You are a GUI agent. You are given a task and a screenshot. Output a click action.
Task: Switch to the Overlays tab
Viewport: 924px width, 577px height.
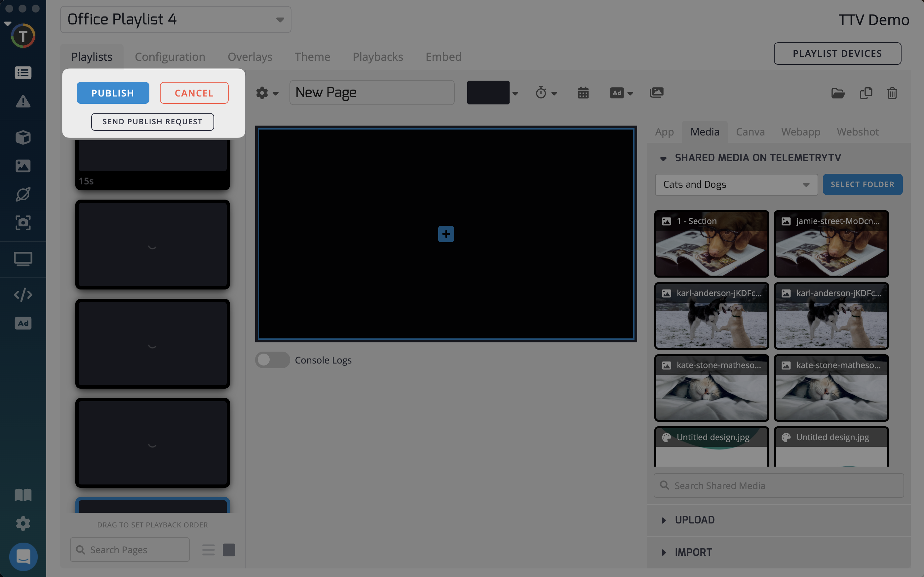pos(250,57)
